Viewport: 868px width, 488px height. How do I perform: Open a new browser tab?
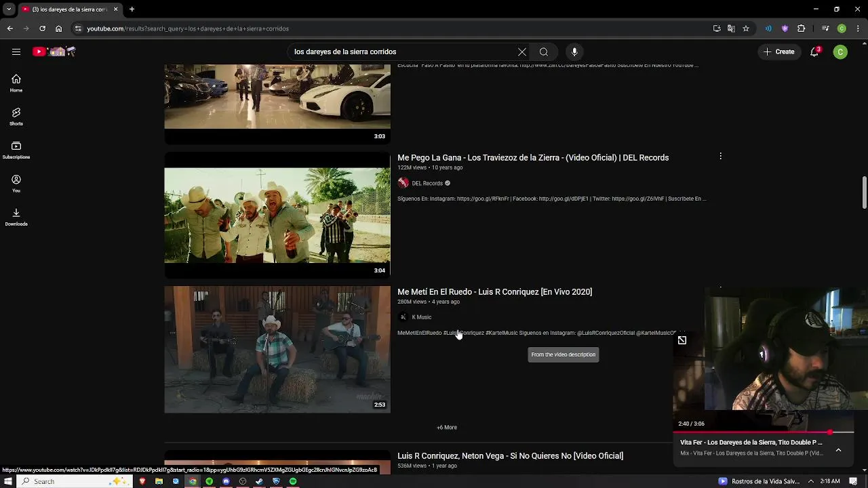(132, 9)
